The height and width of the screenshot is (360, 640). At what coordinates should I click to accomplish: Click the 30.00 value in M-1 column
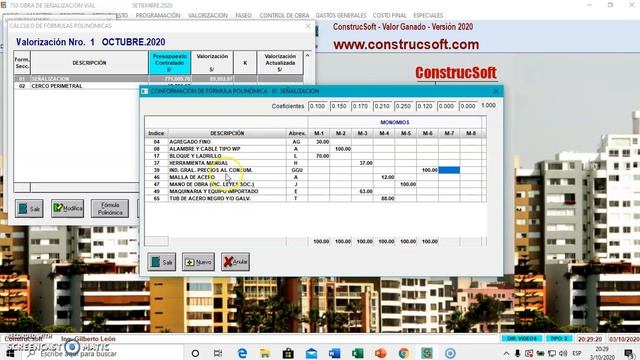point(322,142)
